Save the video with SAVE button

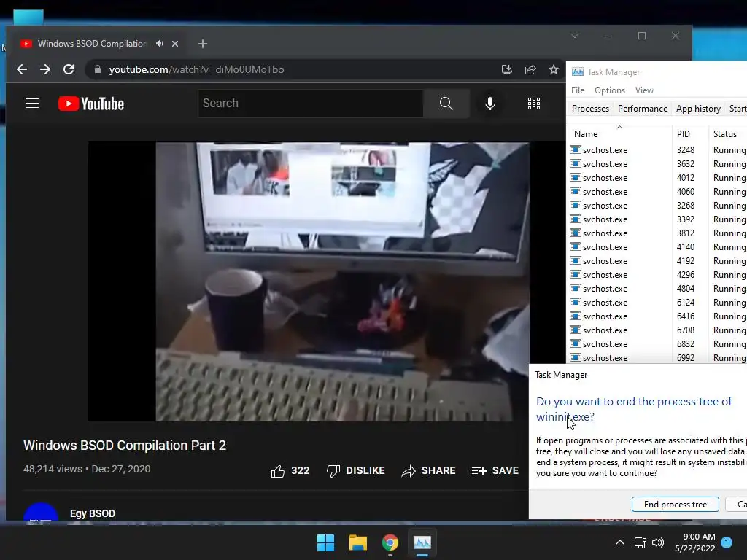(495, 471)
